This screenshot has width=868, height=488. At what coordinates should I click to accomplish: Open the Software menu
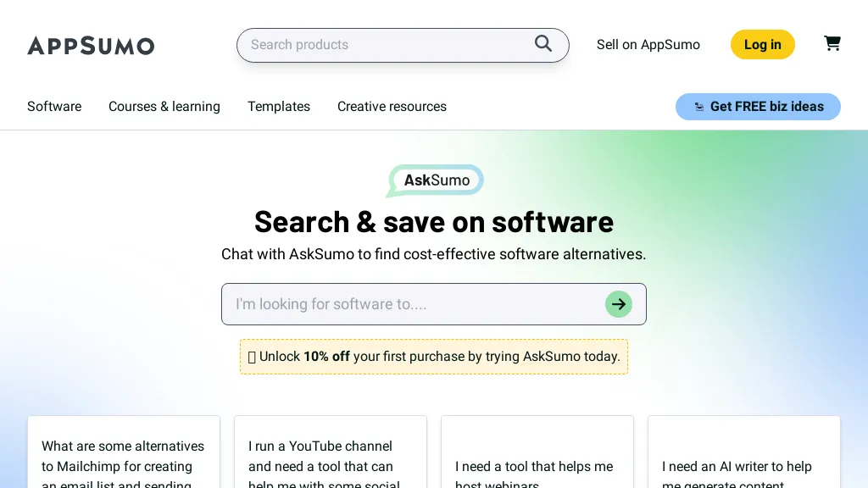pyautogui.click(x=54, y=107)
